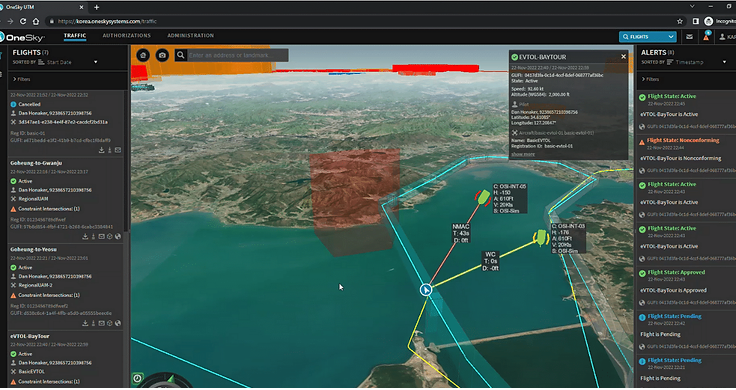Switch to the Administration tab
The width and height of the screenshot is (736, 390).
191,36
